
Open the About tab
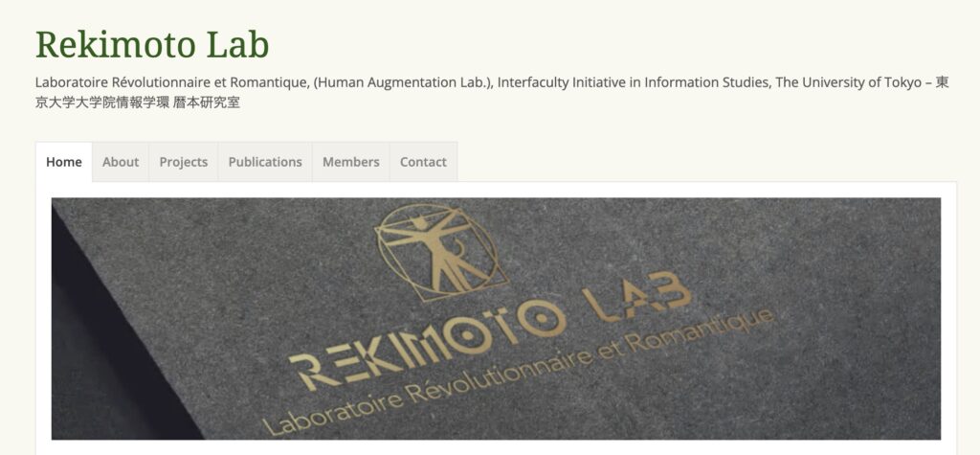click(x=121, y=162)
